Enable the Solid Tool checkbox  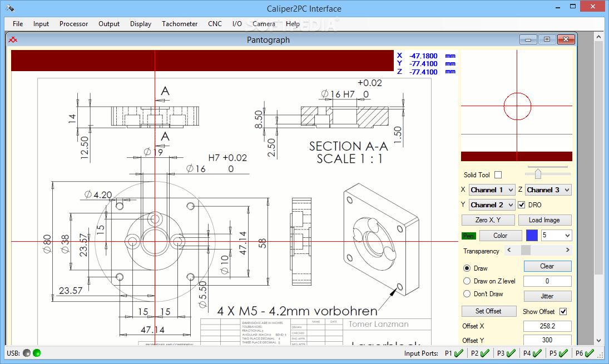(x=498, y=175)
